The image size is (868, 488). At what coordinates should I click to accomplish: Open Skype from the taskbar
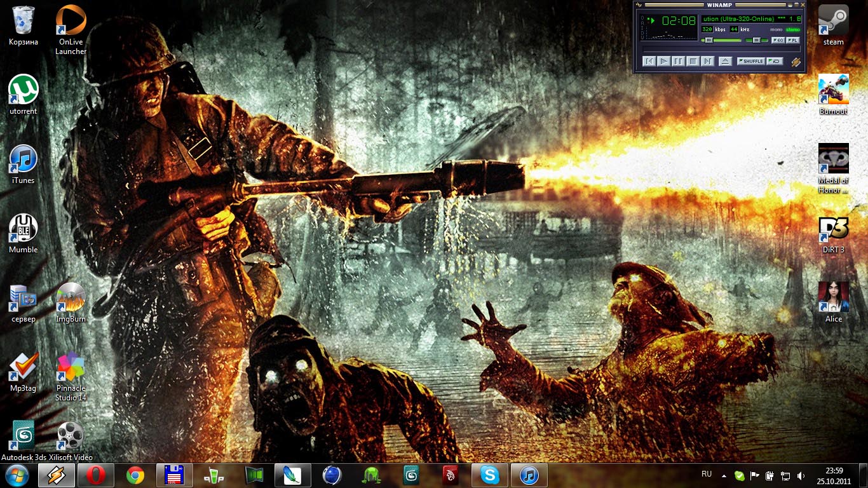tap(490, 475)
